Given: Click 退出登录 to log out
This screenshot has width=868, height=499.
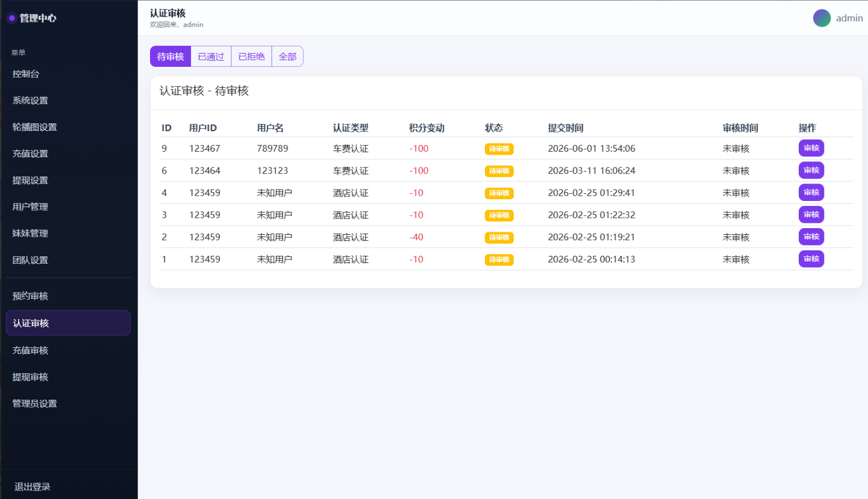Looking at the screenshot, I should [33, 486].
